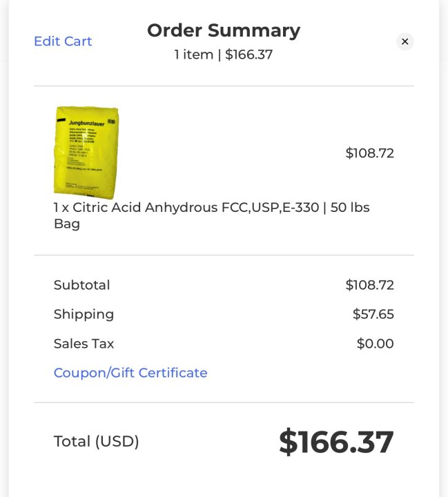Click the bold $166.37 total amount
The image size is (448, 497).
pyautogui.click(x=336, y=442)
